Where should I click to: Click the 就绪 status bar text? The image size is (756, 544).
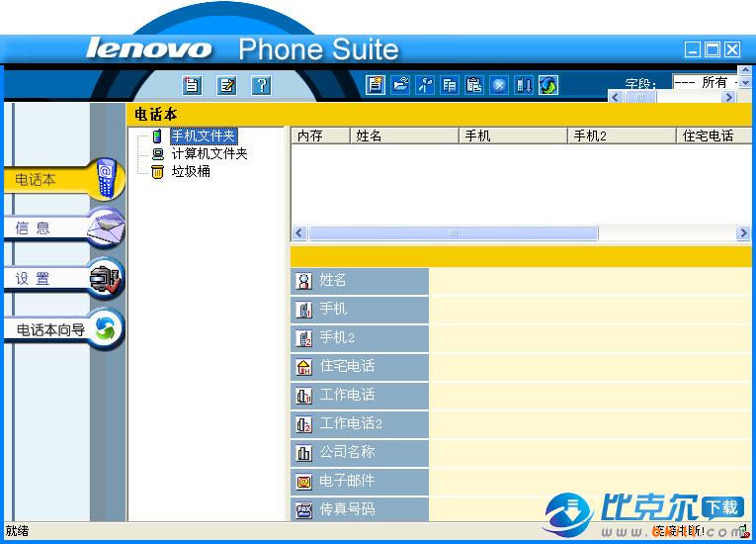pos(17,531)
